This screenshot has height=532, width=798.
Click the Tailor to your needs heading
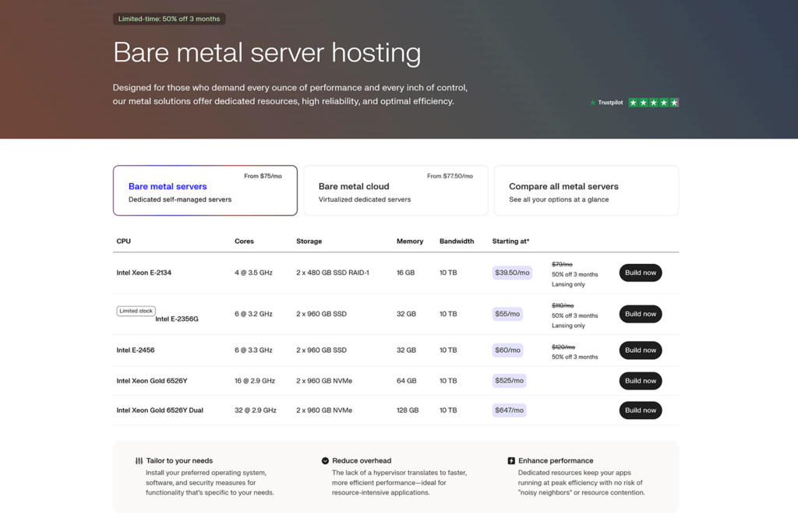[x=179, y=461]
